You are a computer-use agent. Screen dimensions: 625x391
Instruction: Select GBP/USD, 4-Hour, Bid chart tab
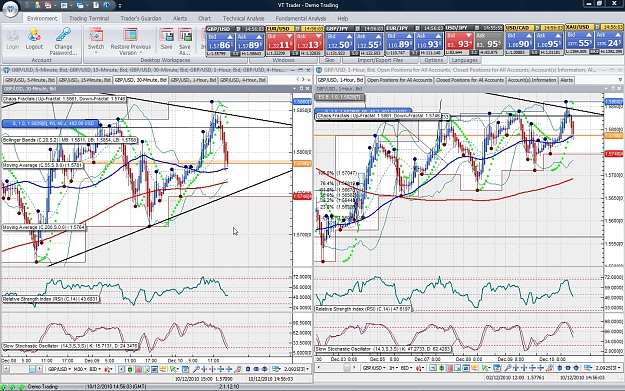coord(243,80)
